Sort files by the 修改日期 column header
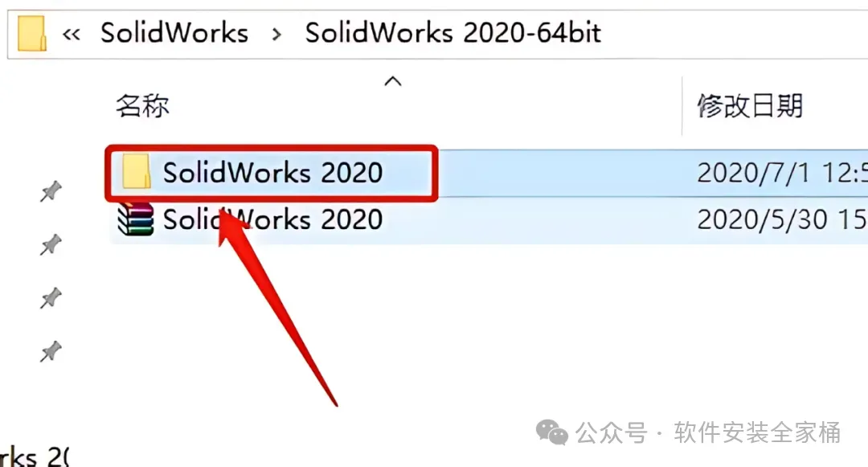Image resolution: width=868 pixels, height=467 pixels. tap(750, 105)
